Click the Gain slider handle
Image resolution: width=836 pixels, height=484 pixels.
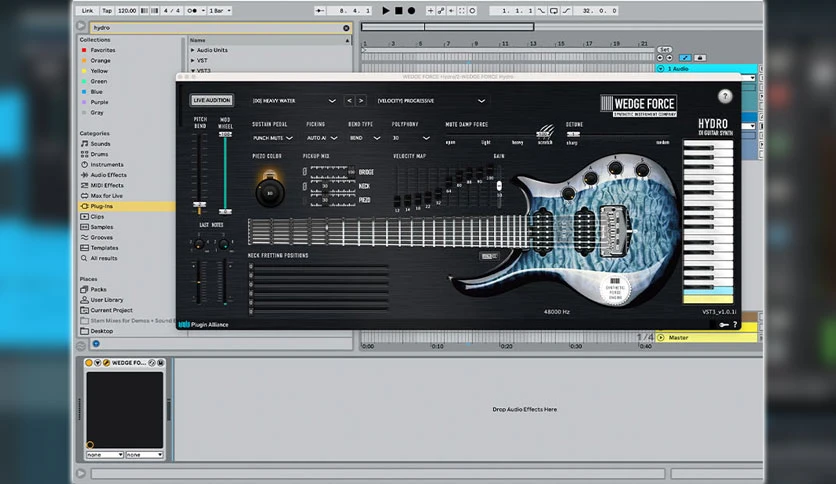click(499, 185)
